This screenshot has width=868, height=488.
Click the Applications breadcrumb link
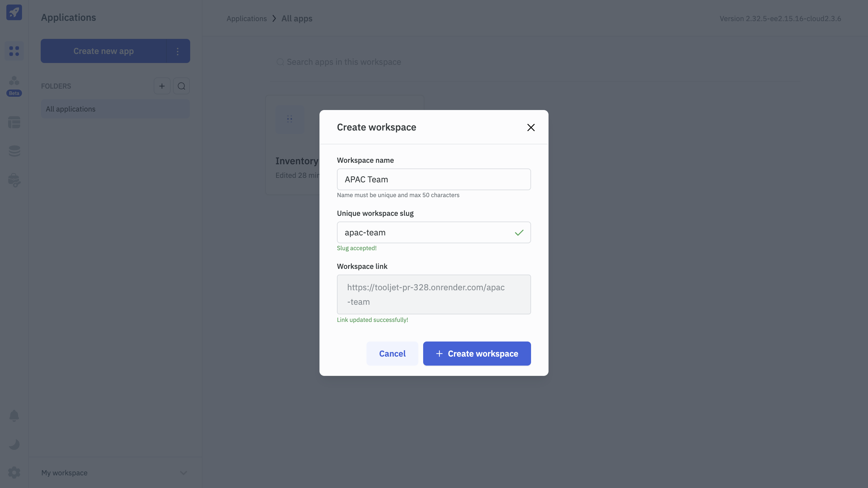pos(246,18)
